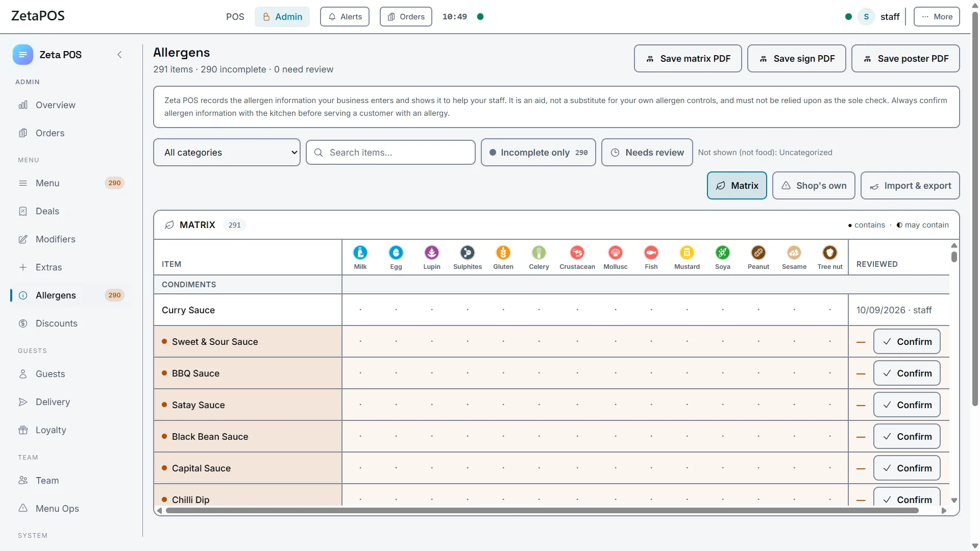
Task: Click the Mustard allergen icon
Action: [x=687, y=253]
